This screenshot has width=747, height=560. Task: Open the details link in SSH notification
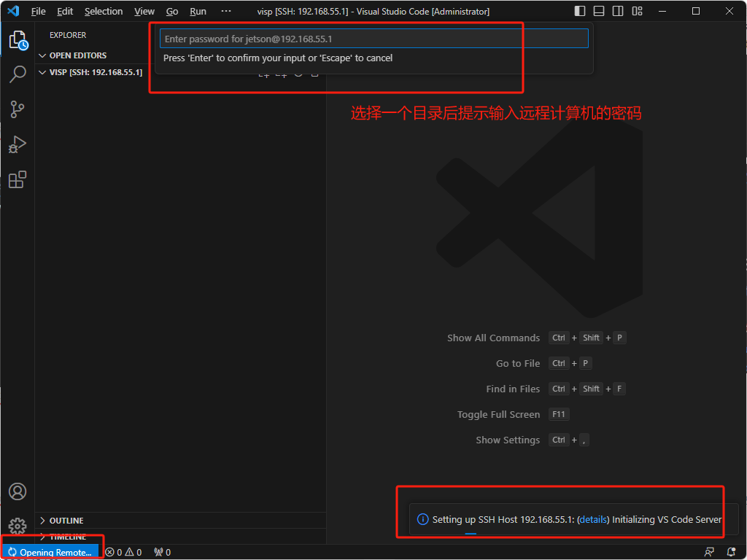coord(593,519)
